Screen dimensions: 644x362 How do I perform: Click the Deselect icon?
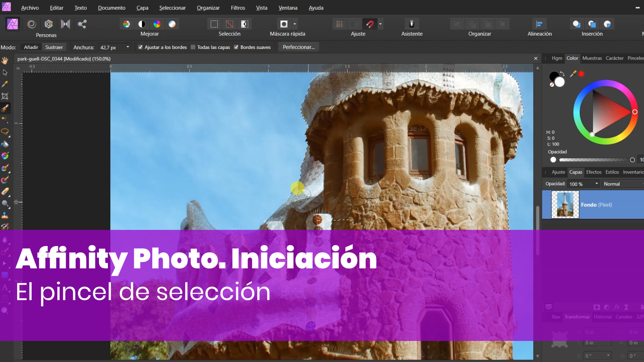click(x=229, y=24)
